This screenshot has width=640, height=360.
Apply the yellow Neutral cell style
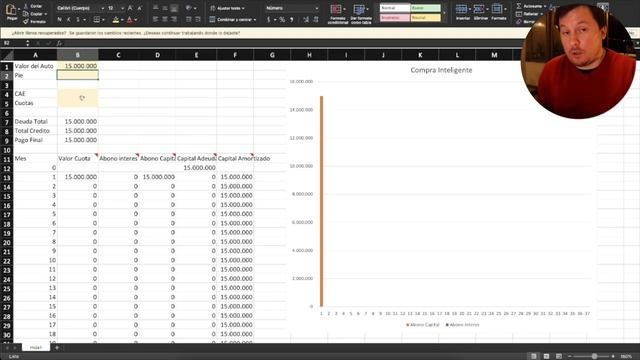[x=426, y=18]
